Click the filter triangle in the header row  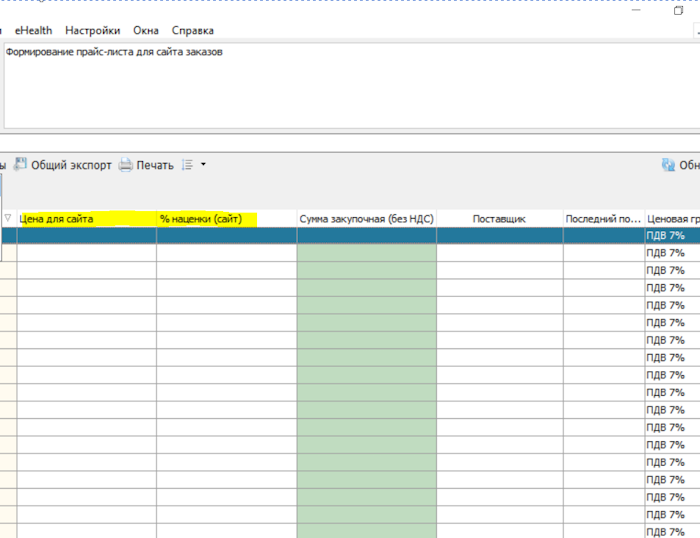pyautogui.click(x=8, y=218)
